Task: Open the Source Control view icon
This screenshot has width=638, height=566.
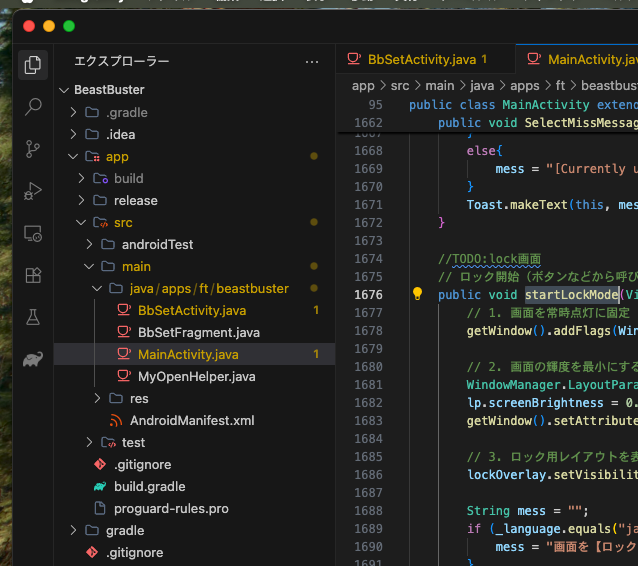Action: click(33, 149)
